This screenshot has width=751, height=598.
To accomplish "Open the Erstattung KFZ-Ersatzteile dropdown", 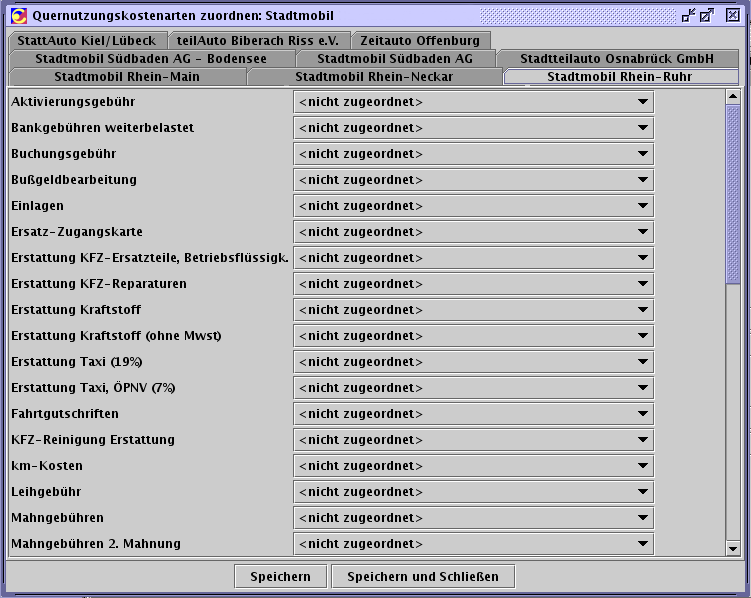I will [x=473, y=258].
